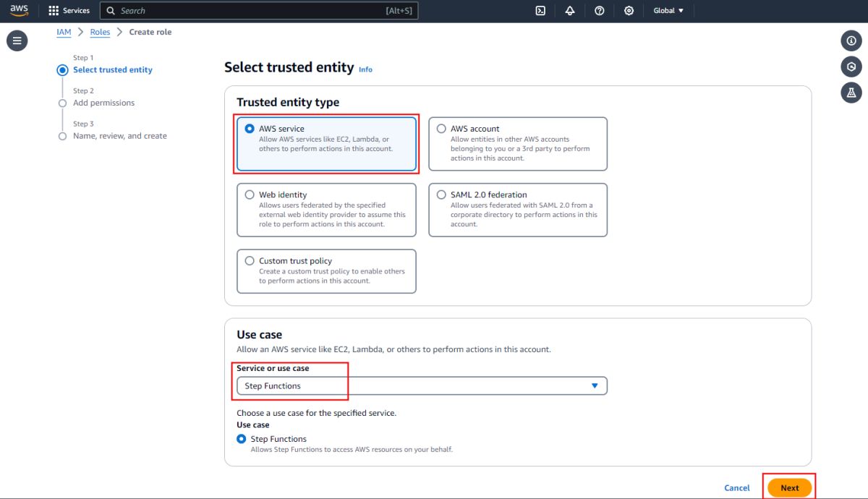Image resolution: width=868 pixels, height=499 pixels.
Task: Click the 'Service or use case' label
Action: 273,368
